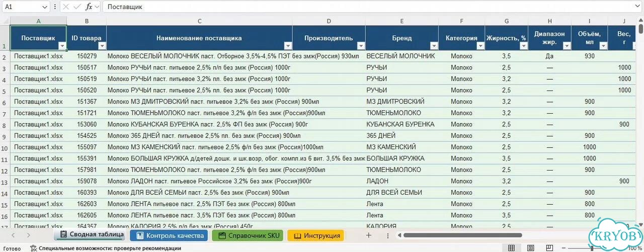Select column A header
The width and height of the screenshot is (644, 252).
[x=38, y=21]
